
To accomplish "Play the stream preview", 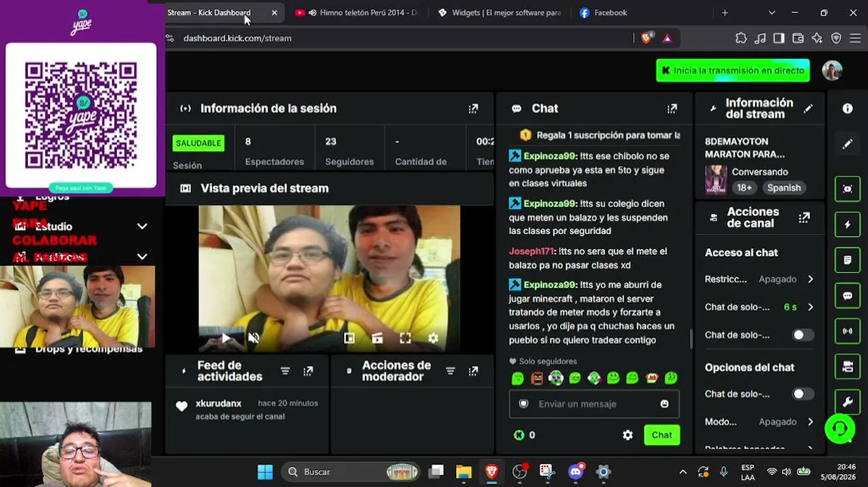I will tap(226, 338).
